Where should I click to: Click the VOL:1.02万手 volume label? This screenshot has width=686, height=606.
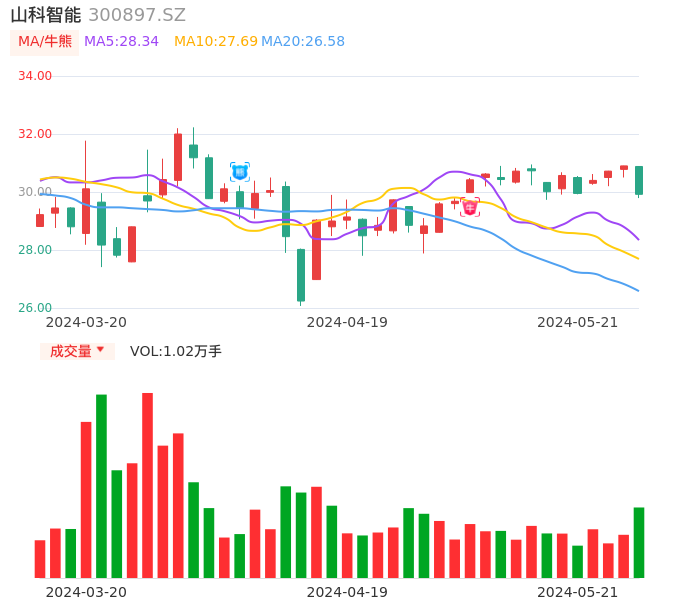176,351
